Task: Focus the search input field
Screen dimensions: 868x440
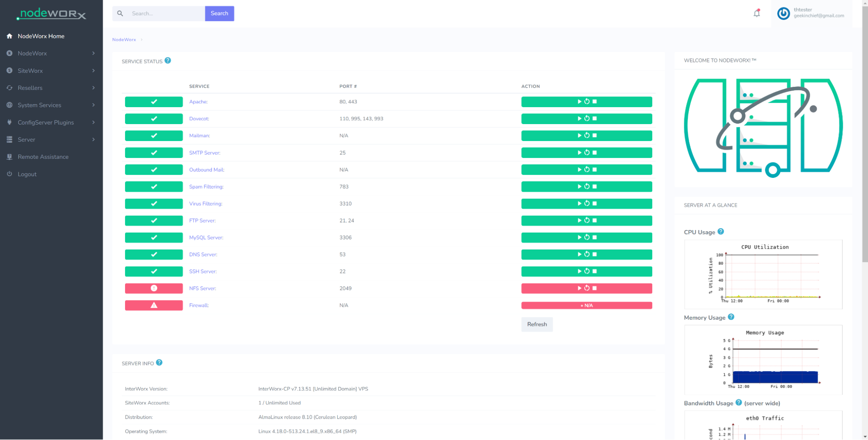Action: 166,13
